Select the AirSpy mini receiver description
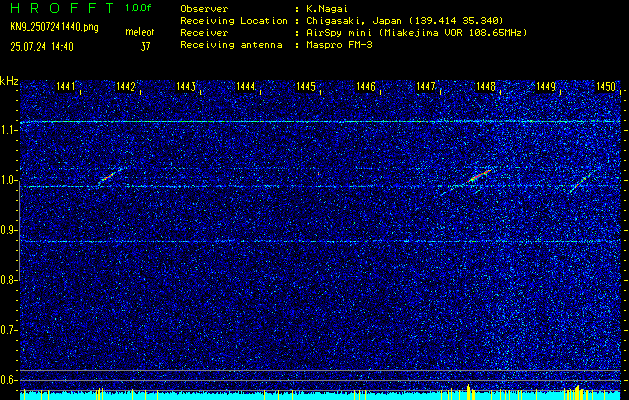 click(x=416, y=33)
